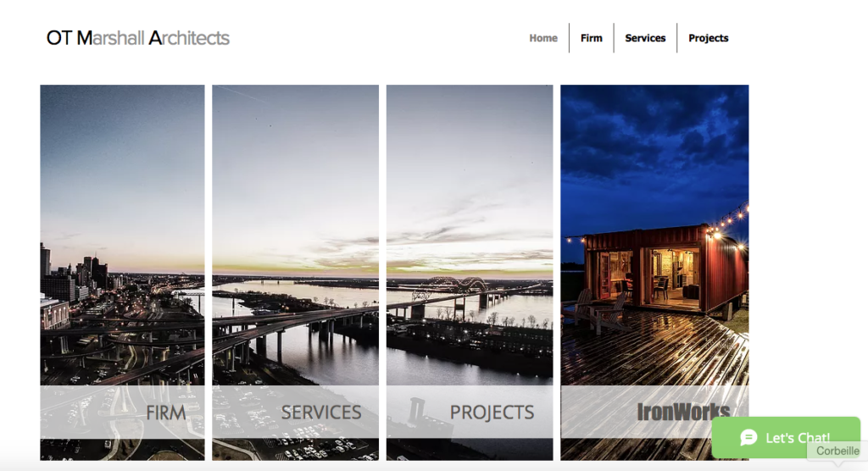The height and width of the screenshot is (471, 868).
Task: Open Services in the top navigation
Action: (645, 38)
